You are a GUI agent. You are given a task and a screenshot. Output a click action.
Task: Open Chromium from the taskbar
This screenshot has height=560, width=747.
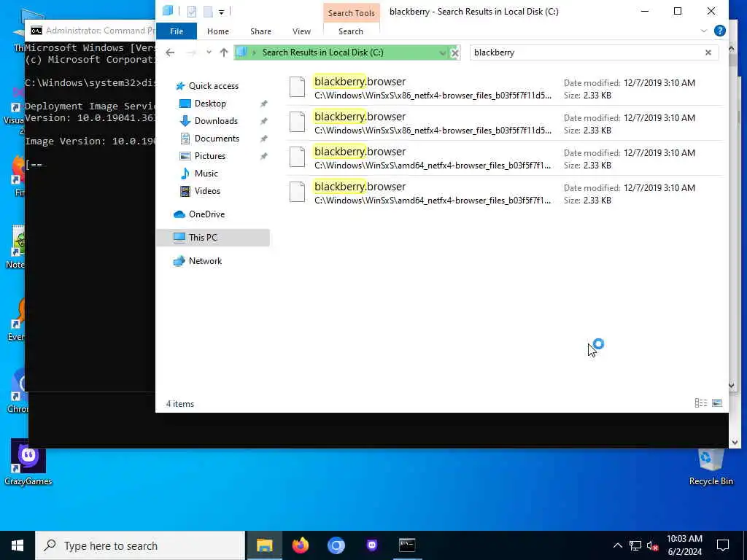[336, 545]
